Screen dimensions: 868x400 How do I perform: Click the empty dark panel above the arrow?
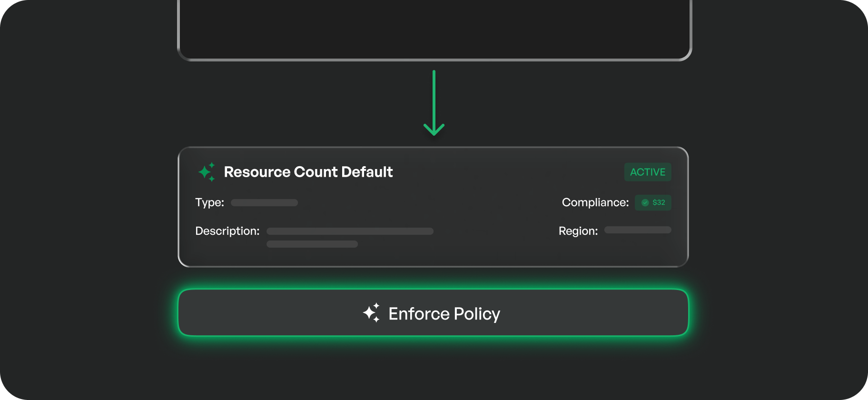[434, 29]
